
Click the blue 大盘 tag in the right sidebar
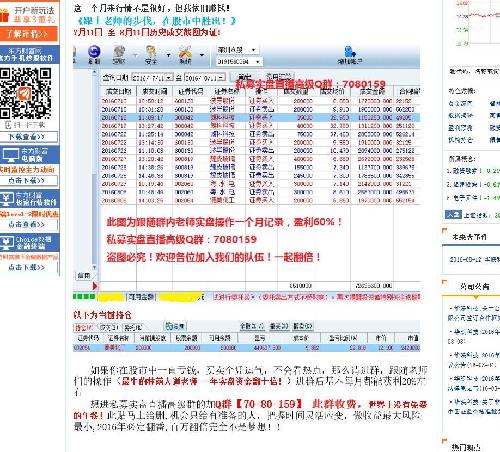[453, 215]
